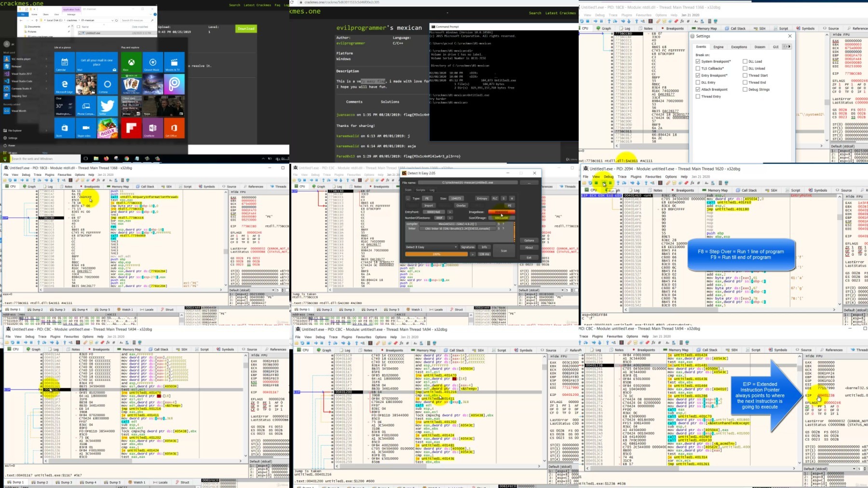Switch to the Exceptions tab in Settings

pos(739,47)
